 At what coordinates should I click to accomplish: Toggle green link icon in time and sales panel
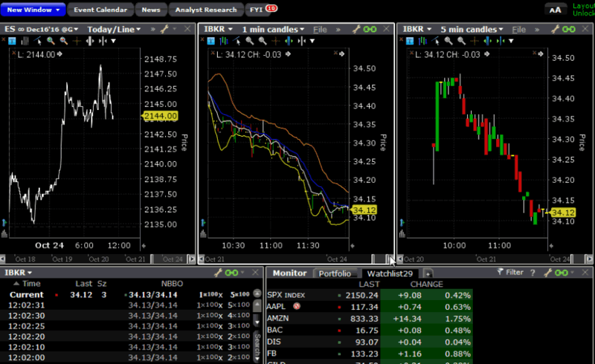[x=232, y=273]
